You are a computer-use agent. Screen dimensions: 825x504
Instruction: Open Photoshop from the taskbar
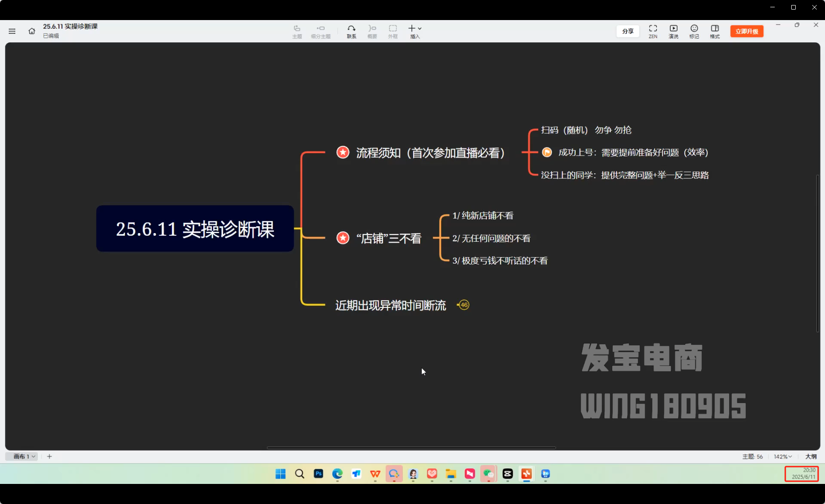319,474
